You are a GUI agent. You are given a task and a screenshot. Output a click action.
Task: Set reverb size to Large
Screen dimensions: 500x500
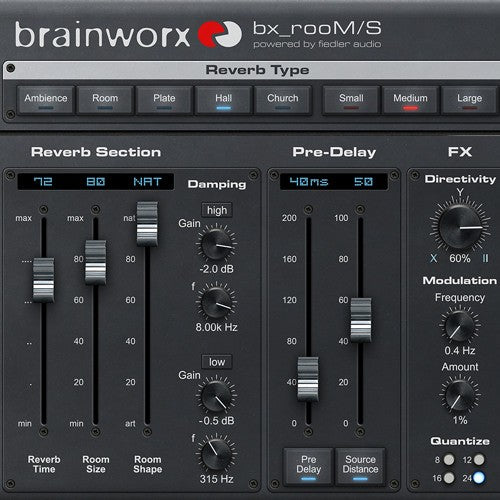tap(469, 100)
